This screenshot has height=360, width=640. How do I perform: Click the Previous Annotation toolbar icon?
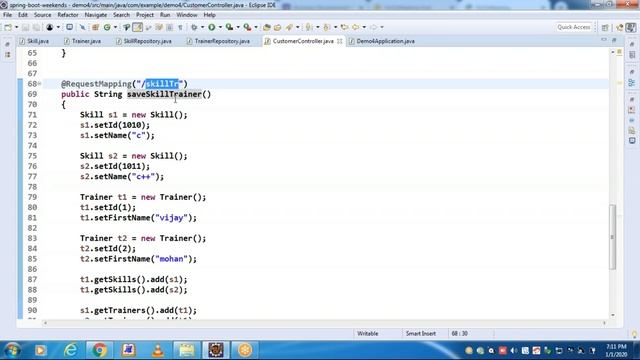tap(327, 27)
